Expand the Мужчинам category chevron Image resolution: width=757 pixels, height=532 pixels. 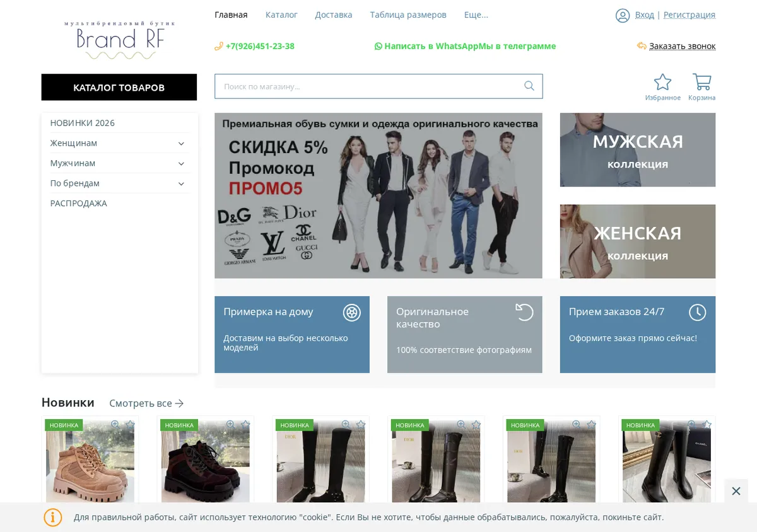(x=181, y=164)
